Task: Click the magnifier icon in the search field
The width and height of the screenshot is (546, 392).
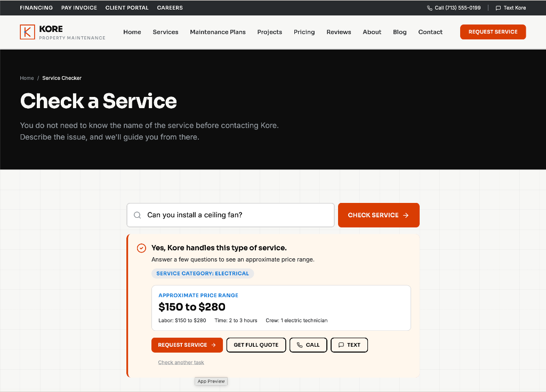Action: (x=138, y=215)
